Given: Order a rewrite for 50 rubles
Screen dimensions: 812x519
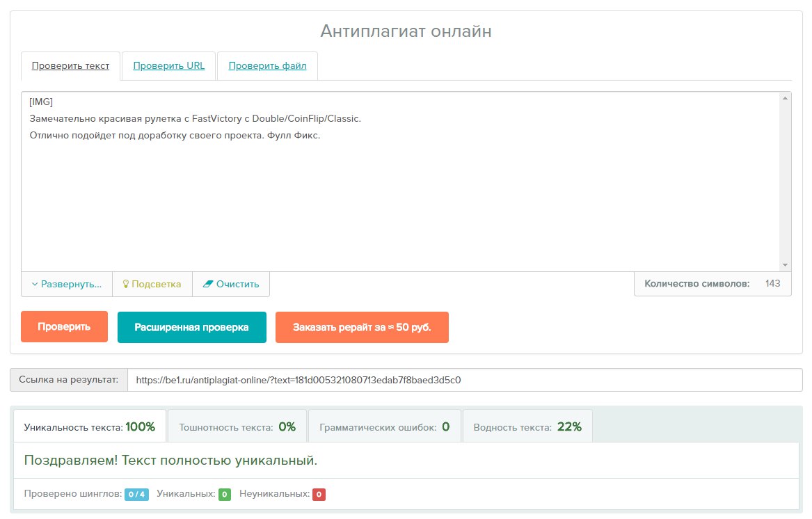Looking at the screenshot, I should [x=362, y=328].
